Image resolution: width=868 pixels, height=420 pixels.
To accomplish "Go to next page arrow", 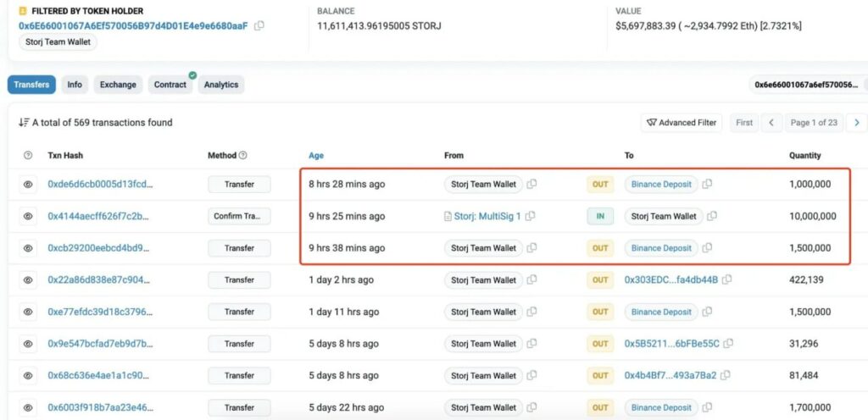I will (857, 123).
